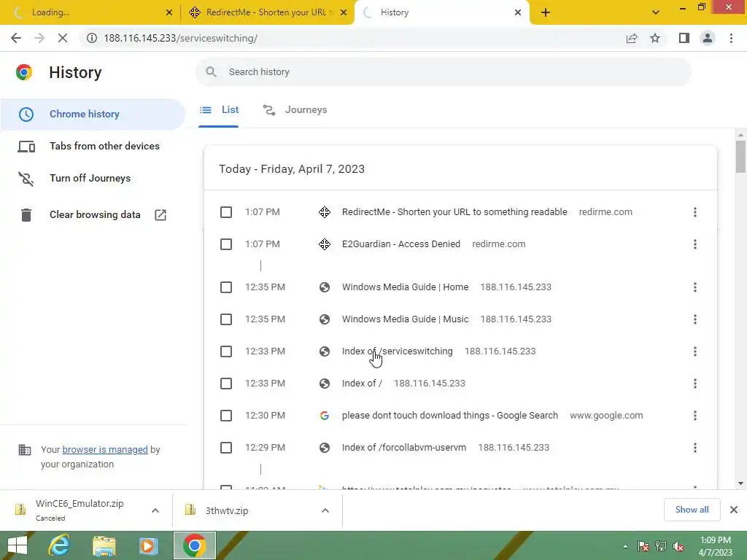Stop page loading with the X button
Screen dimensions: 747x560
click(63, 38)
